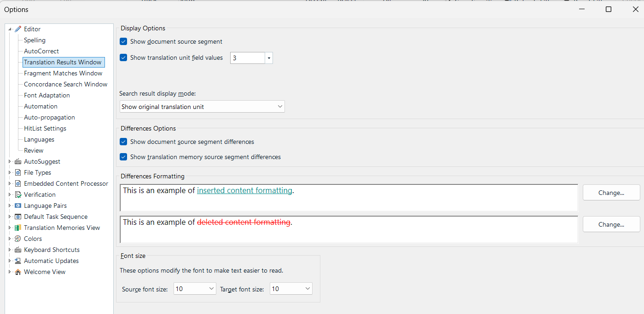
Task: Click Change for inserted content formatting
Action: (611, 192)
